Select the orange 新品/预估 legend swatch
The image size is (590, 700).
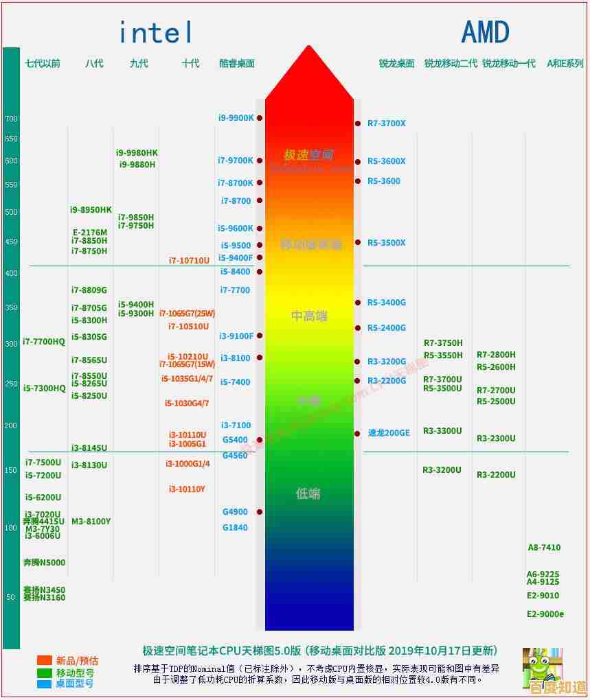pos(45,661)
